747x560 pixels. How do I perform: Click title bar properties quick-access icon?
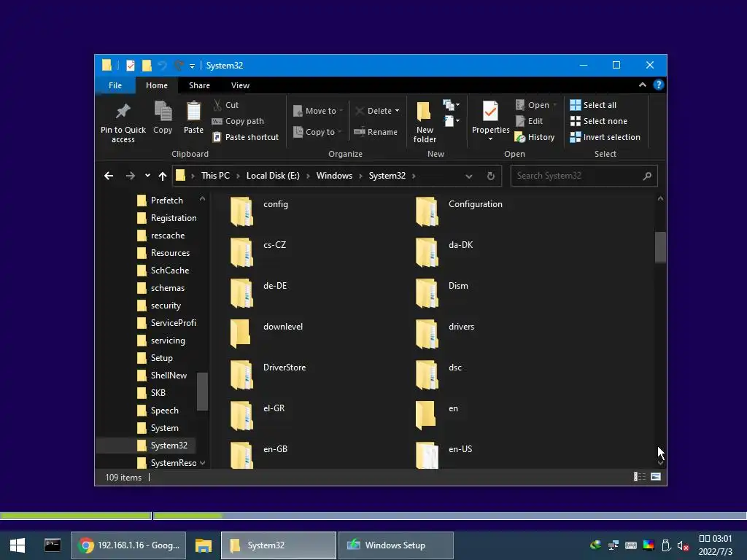[130, 65]
